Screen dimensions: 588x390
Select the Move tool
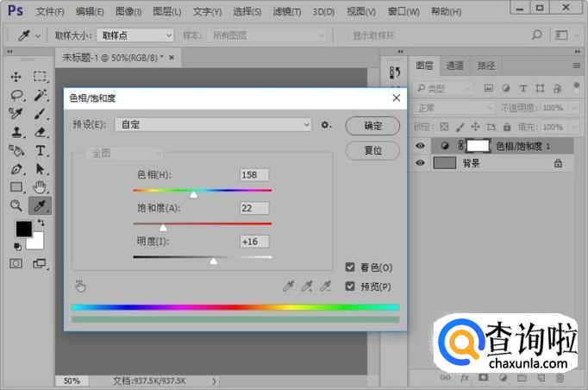coord(16,77)
